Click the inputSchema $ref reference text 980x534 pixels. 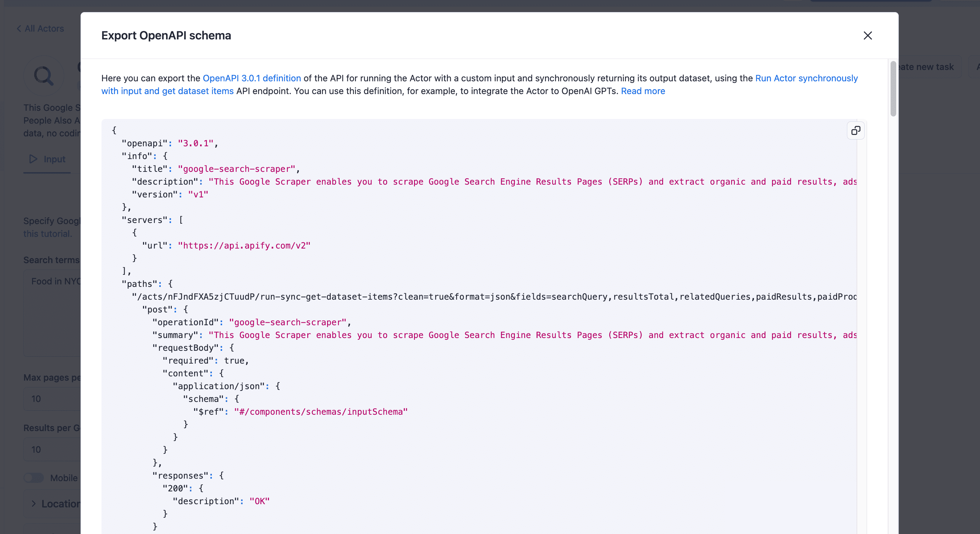pos(321,412)
